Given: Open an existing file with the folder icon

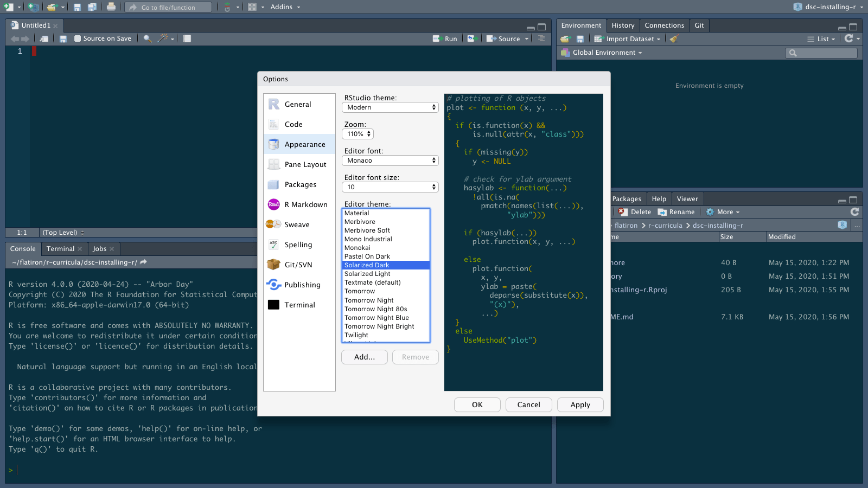Looking at the screenshot, I should [52, 7].
